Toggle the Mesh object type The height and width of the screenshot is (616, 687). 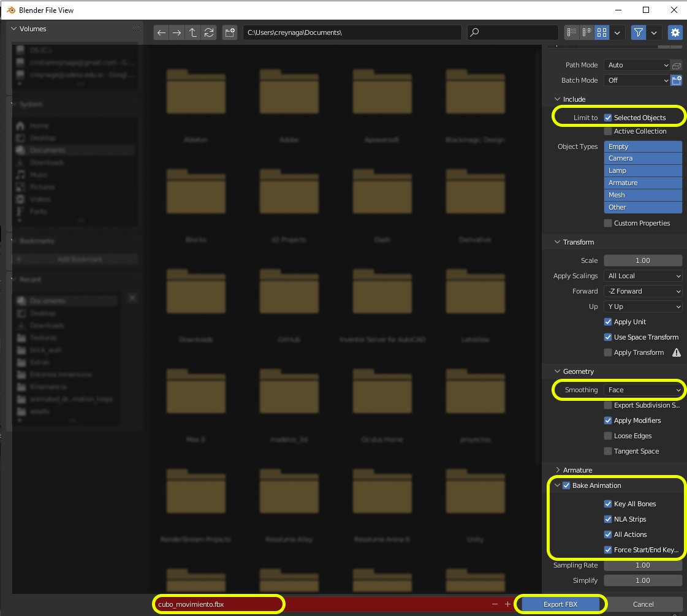pos(643,195)
